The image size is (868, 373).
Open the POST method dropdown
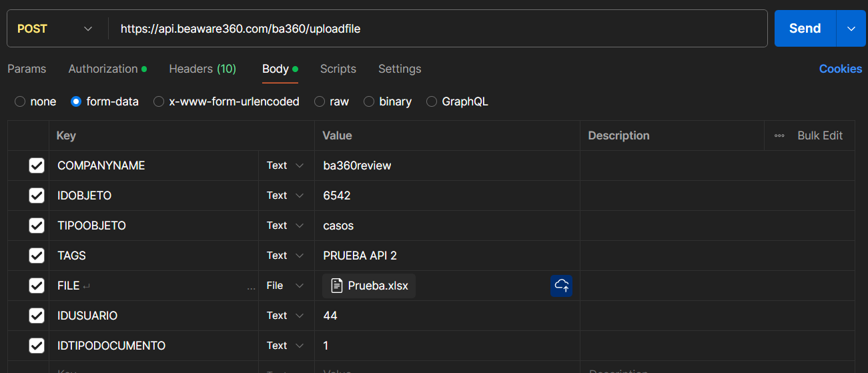click(55, 29)
